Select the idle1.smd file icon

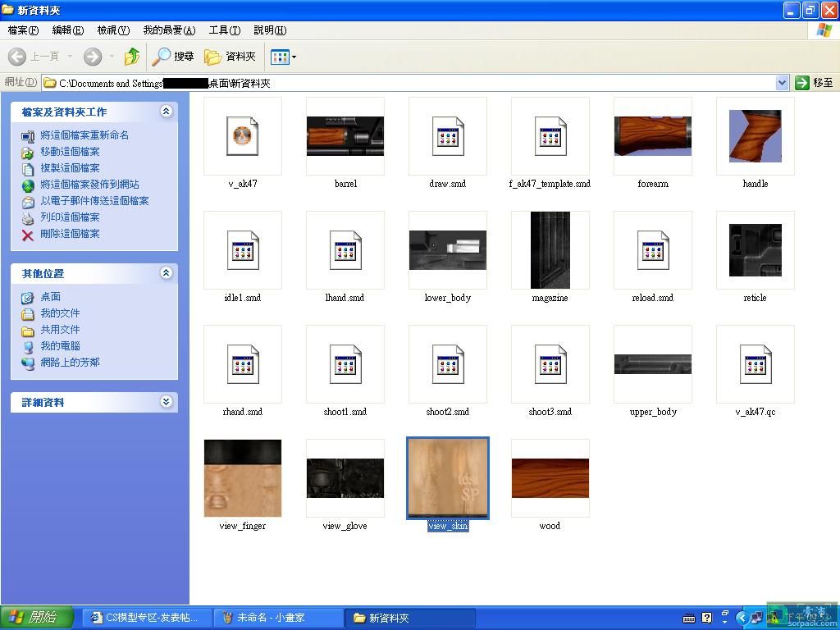(243, 250)
